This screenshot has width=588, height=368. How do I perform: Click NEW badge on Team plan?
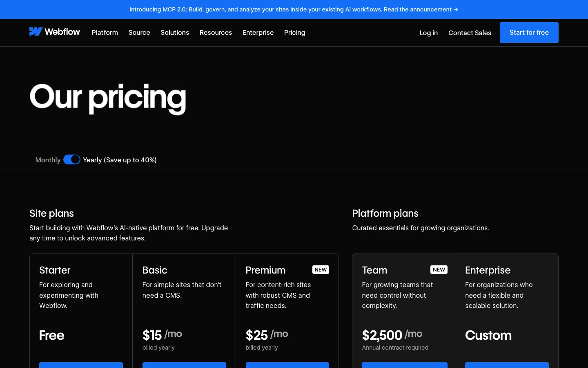click(x=439, y=270)
